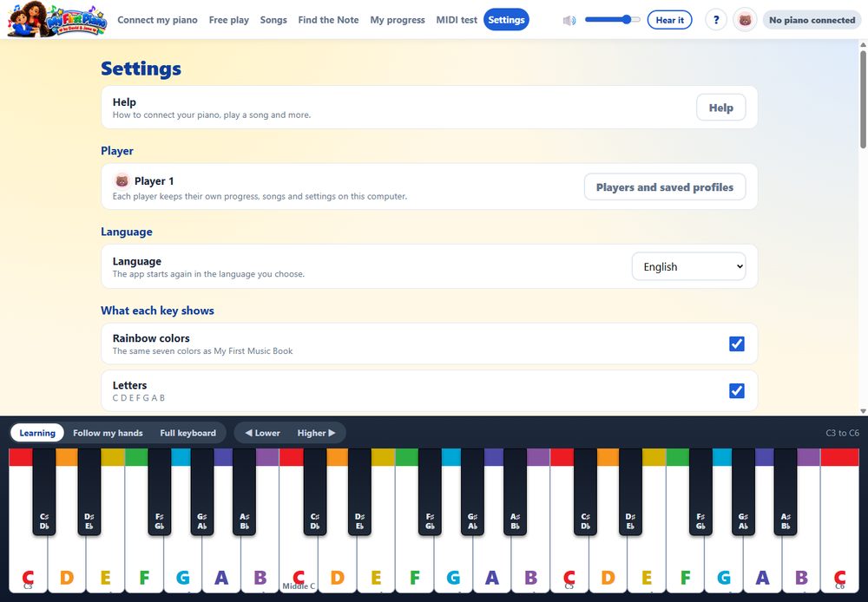Uncheck the Letters checkbox
Screen dimensions: 868x602
(736, 390)
